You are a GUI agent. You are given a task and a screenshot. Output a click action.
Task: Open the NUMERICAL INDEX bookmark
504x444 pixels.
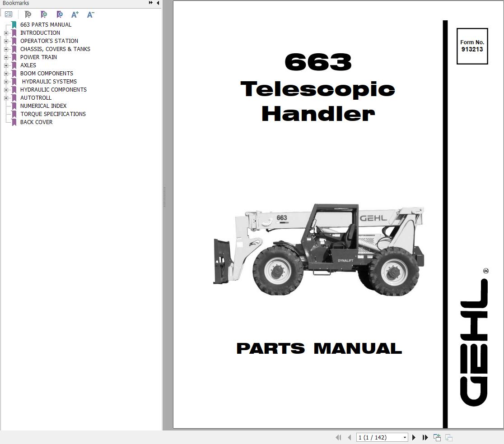pyautogui.click(x=43, y=106)
